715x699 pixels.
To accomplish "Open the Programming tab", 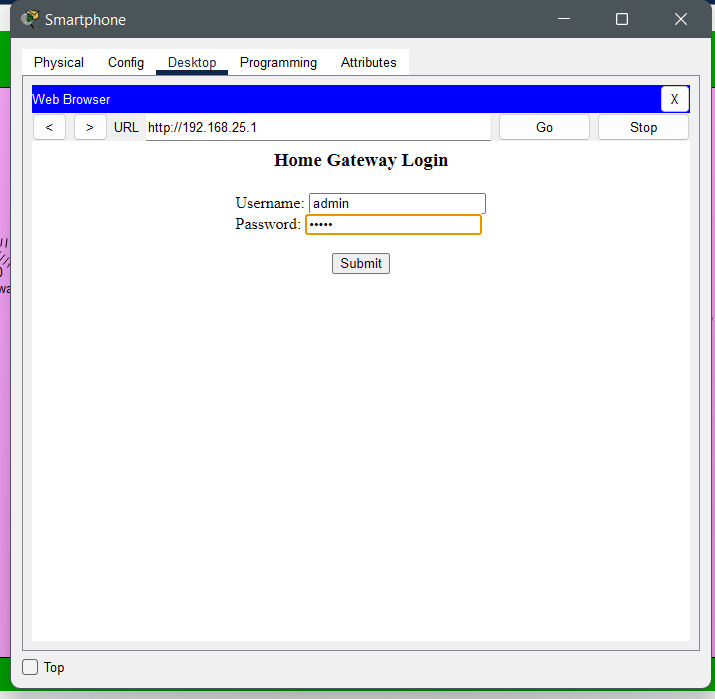I will (x=278, y=62).
